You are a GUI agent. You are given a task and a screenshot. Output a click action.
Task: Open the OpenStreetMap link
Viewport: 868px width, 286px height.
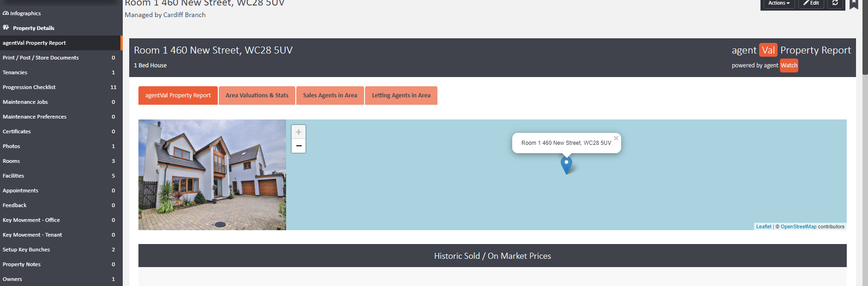click(x=798, y=226)
